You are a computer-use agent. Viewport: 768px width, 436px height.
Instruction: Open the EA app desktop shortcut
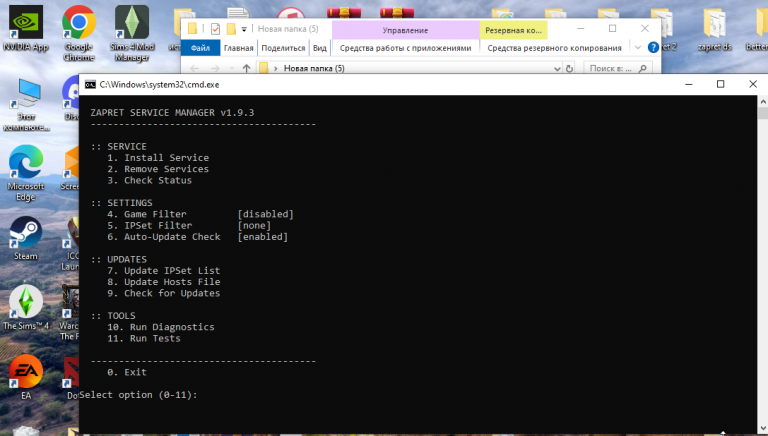click(x=26, y=377)
